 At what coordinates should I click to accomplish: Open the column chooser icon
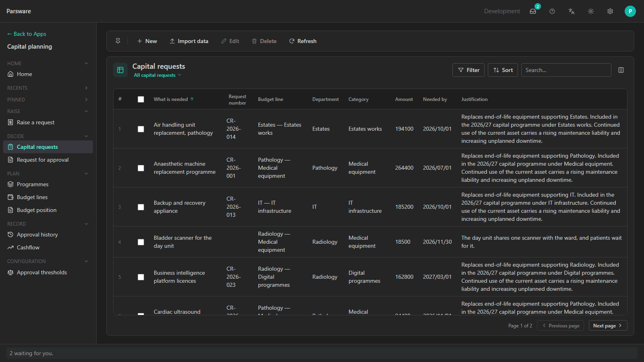click(621, 70)
